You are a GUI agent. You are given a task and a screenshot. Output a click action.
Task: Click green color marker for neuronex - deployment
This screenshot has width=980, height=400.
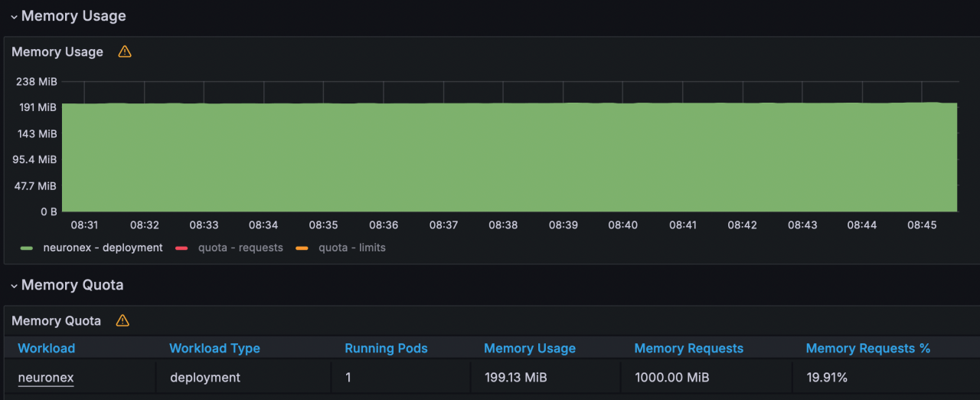pos(27,248)
